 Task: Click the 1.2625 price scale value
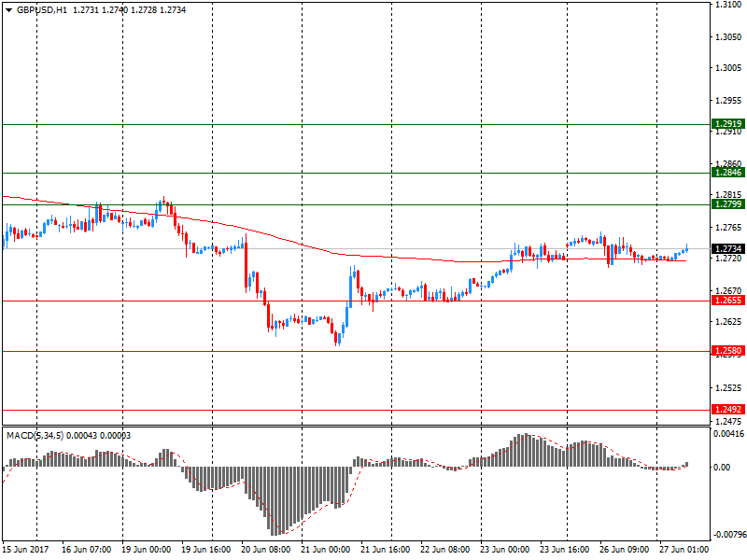728,322
